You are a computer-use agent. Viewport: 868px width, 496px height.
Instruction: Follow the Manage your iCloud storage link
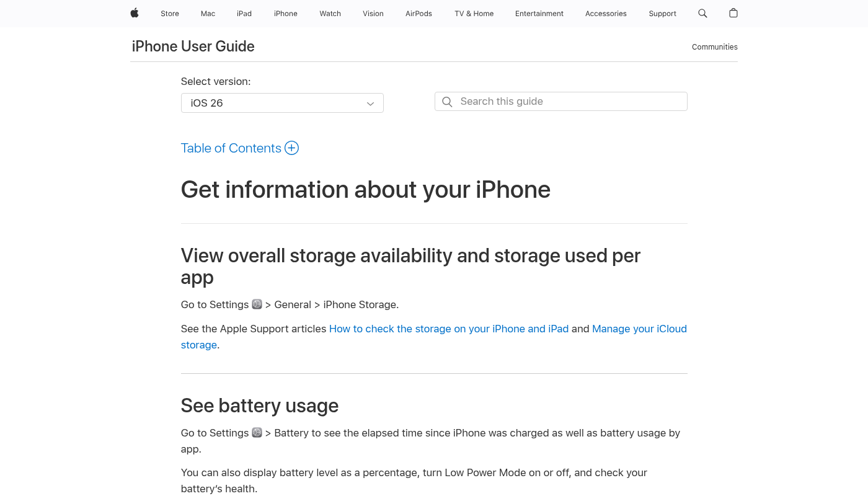pos(639,329)
